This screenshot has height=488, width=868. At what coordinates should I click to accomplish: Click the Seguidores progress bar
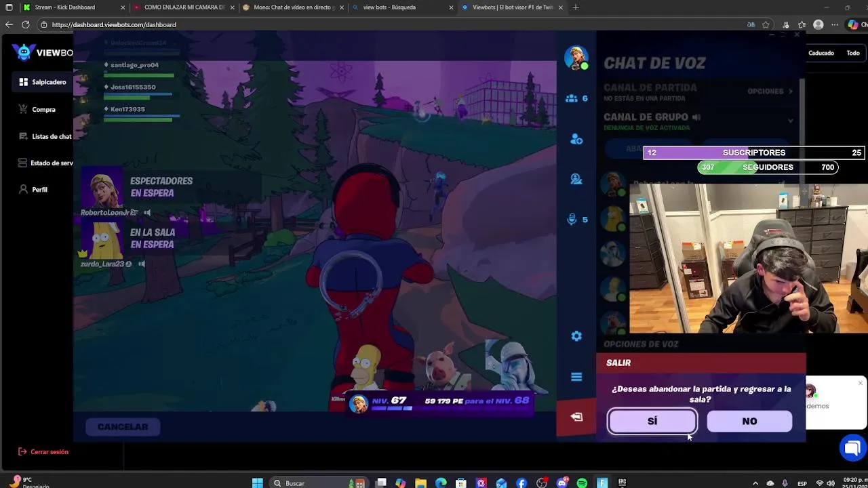click(x=768, y=167)
